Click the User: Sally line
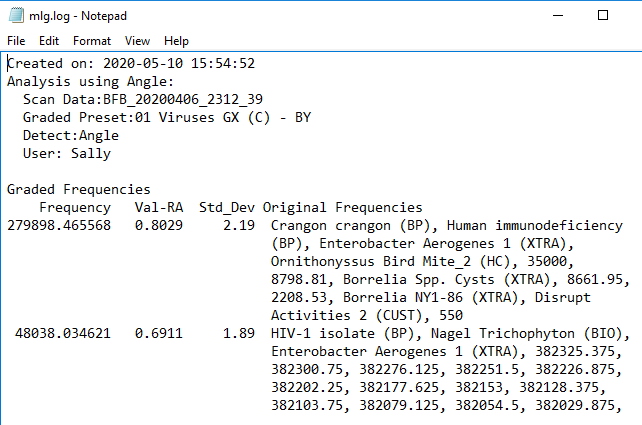 66,153
